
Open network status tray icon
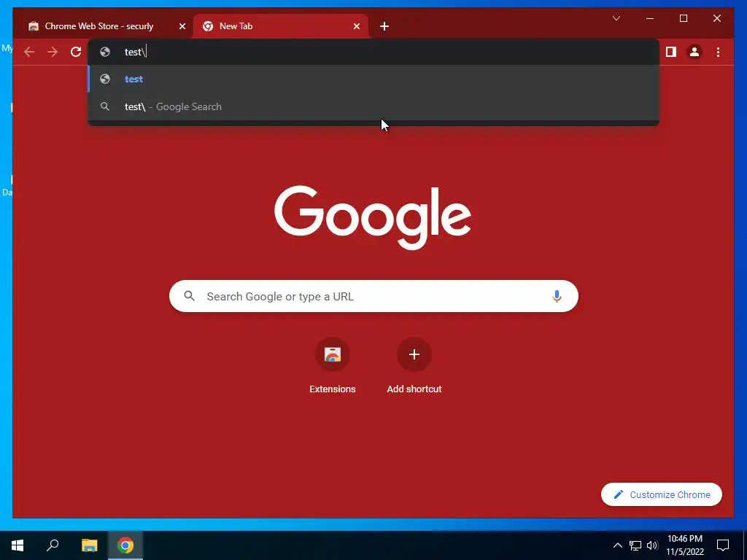pyautogui.click(x=635, y=545)
